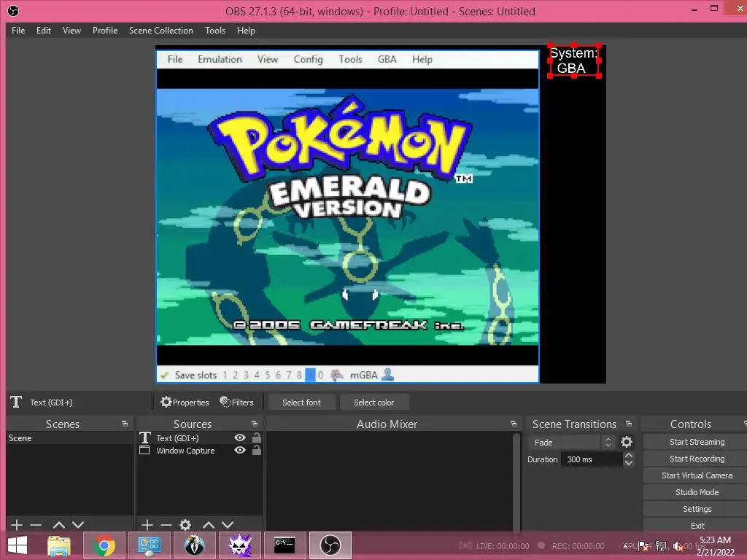This screenshot has width=747, height=560.
Task: Open OBS Settings from Controls
Action: coord(697,508)
